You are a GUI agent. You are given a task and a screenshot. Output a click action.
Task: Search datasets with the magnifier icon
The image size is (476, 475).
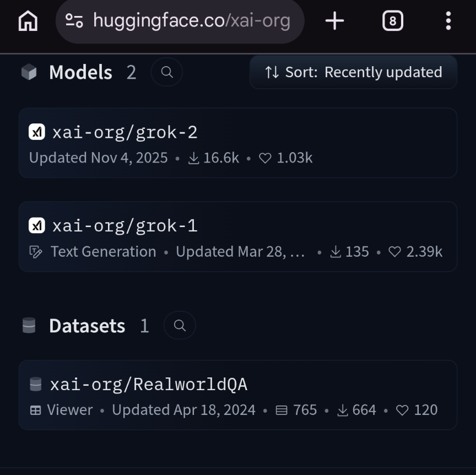tap(180, 326)
